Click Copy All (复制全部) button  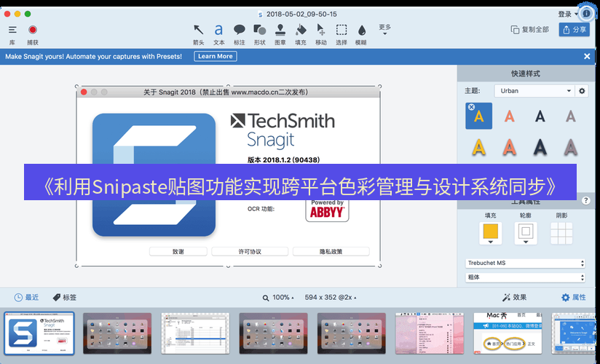[530, 29]
